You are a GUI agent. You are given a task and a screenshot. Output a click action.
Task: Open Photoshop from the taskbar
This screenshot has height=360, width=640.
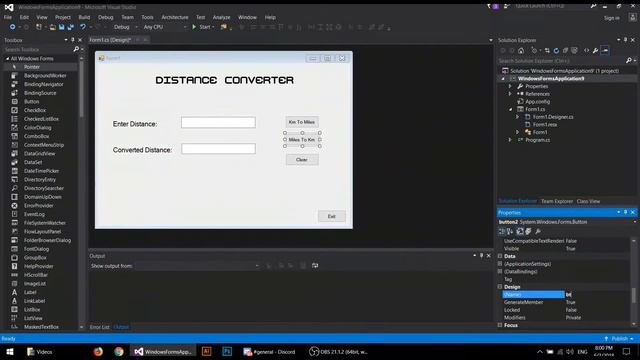pyautogui.click(x=227, y=351)
